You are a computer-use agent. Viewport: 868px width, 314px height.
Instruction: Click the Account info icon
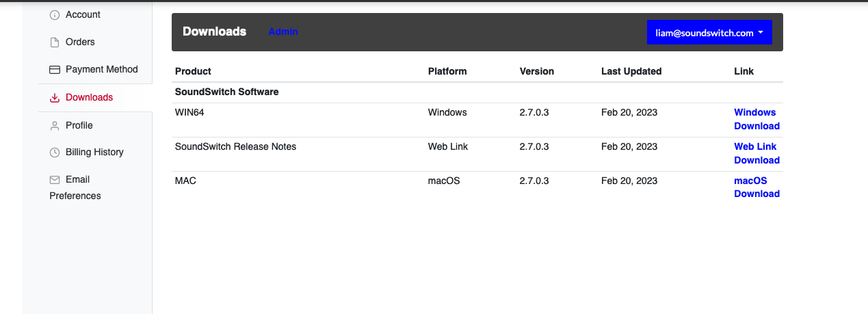coord(55,15)
